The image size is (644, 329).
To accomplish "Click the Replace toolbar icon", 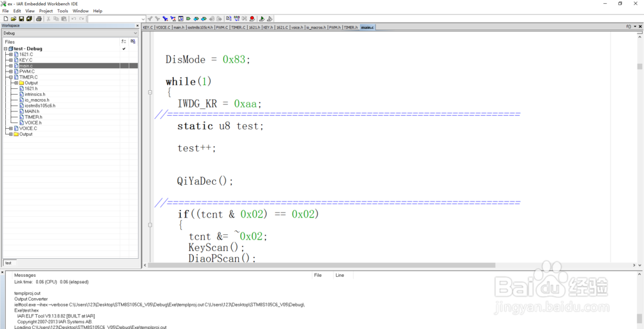I will pos(173,19).
